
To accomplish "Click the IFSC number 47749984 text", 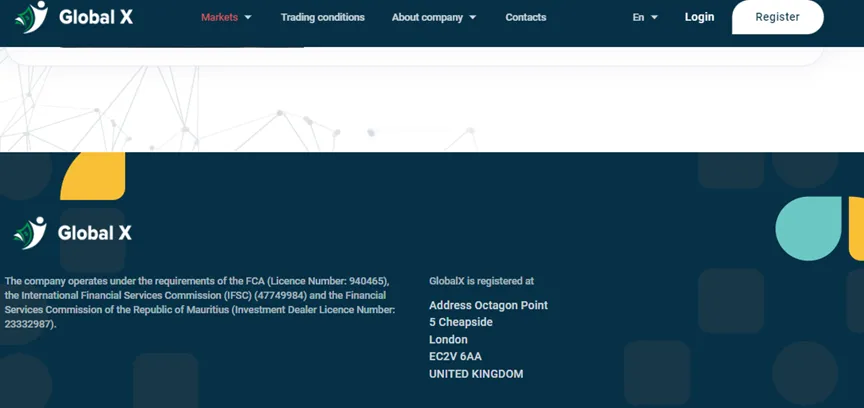I will (x=280, y=296).
